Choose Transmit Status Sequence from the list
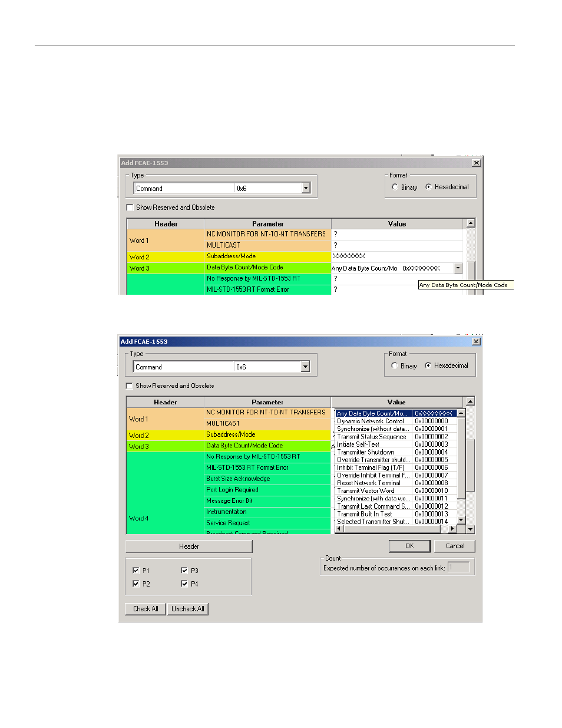Viewport: 562px width, 728px height. point(395,437)
